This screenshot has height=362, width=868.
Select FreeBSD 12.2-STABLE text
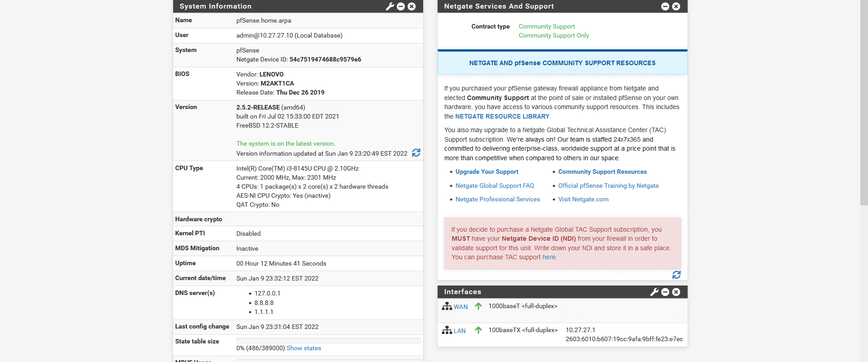[x=267, y=125]
